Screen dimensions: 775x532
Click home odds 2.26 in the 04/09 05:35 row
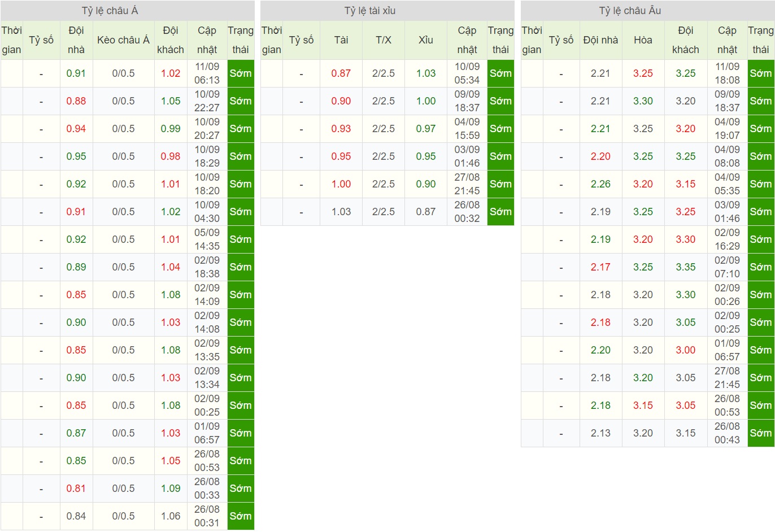coord(600,184)
